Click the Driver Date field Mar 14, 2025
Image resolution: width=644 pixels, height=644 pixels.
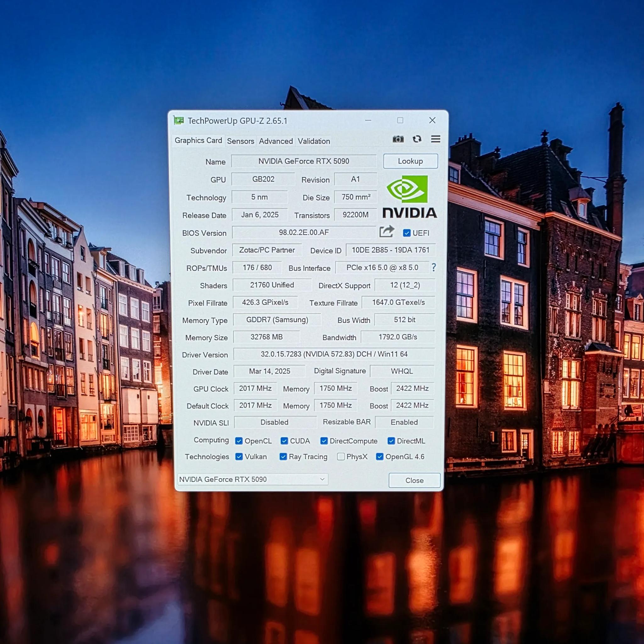tap(269, 371)
